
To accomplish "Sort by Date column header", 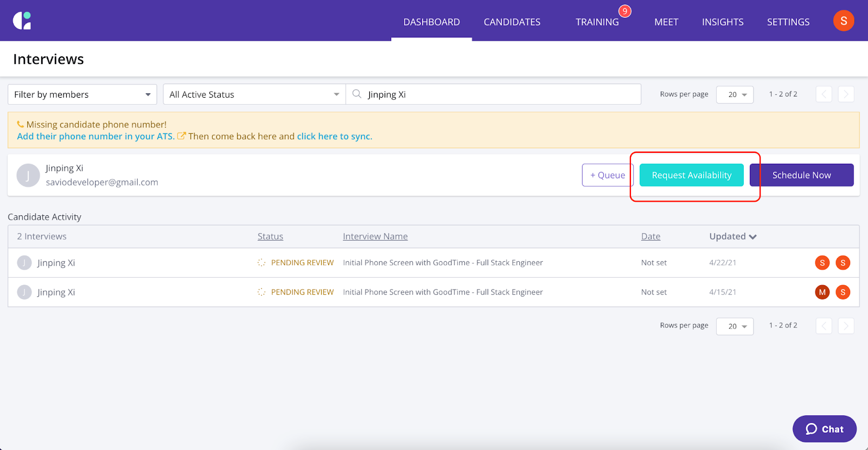I will [651, 236].
